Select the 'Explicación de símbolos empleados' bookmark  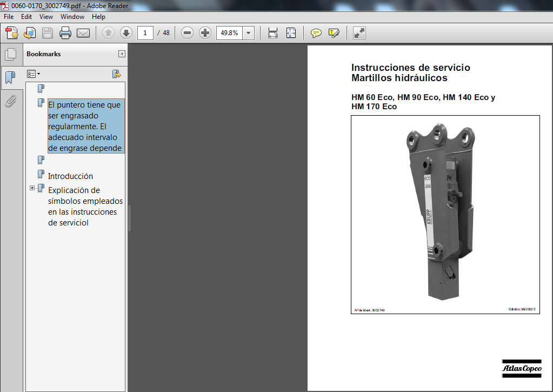85,206
